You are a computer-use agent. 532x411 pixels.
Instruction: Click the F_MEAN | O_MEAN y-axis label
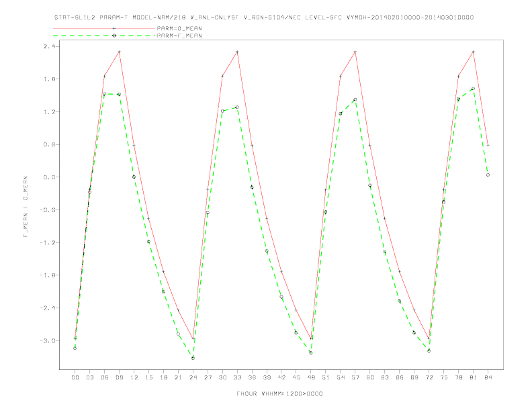click(26, 207)
